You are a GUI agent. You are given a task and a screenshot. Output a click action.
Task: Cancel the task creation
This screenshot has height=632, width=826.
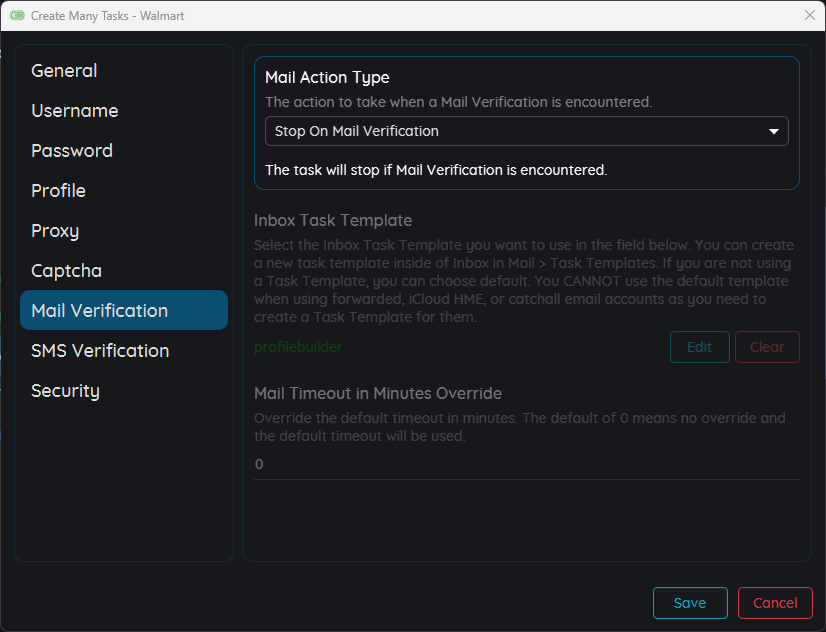[775, 603]
